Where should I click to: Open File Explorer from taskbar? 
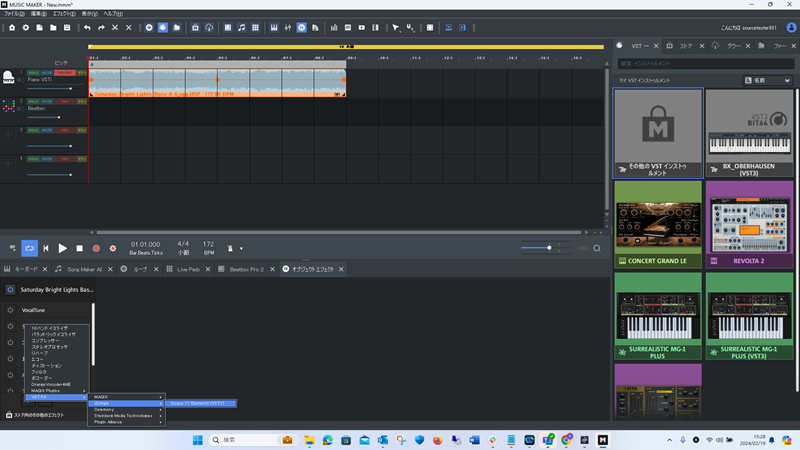click(x=309, y=440)
